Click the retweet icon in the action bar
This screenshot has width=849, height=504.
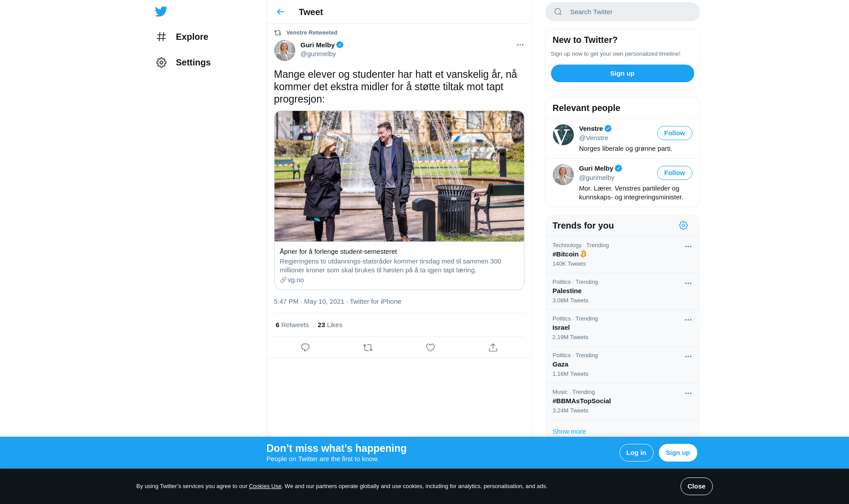tap(368, 347)
